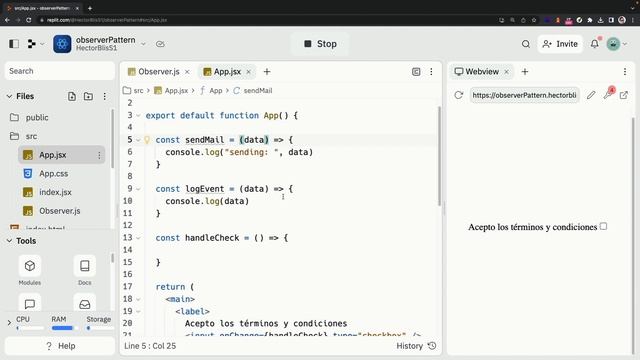The height and width of the screenshot is (360, 640).
Task: Fold handleCheck at line 13
Action: [x=138, y=238]
